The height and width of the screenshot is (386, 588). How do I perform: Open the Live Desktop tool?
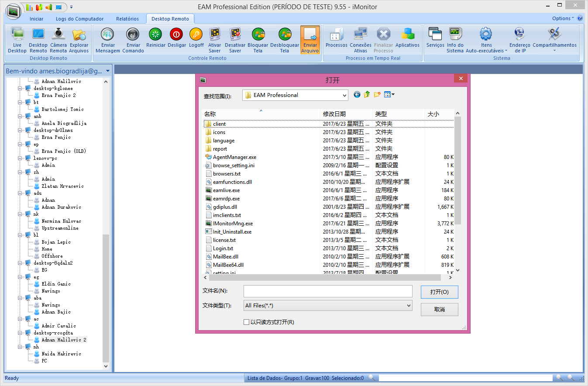[17, 40]
